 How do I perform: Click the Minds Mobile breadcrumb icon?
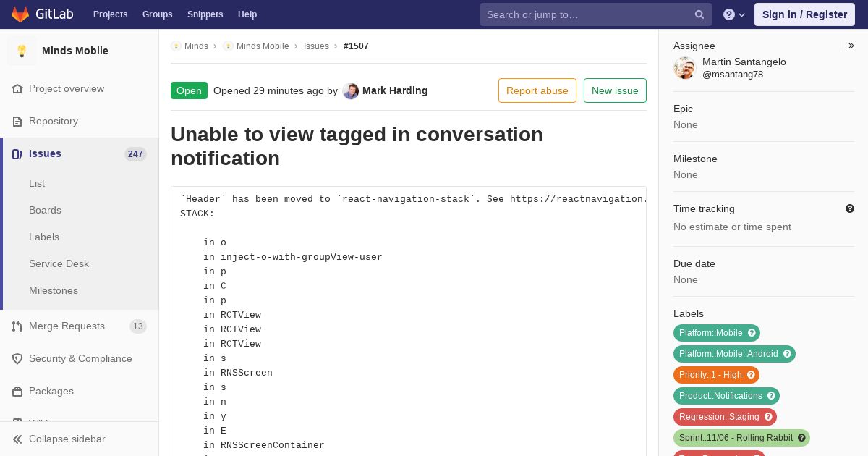[x=228, y=46]
